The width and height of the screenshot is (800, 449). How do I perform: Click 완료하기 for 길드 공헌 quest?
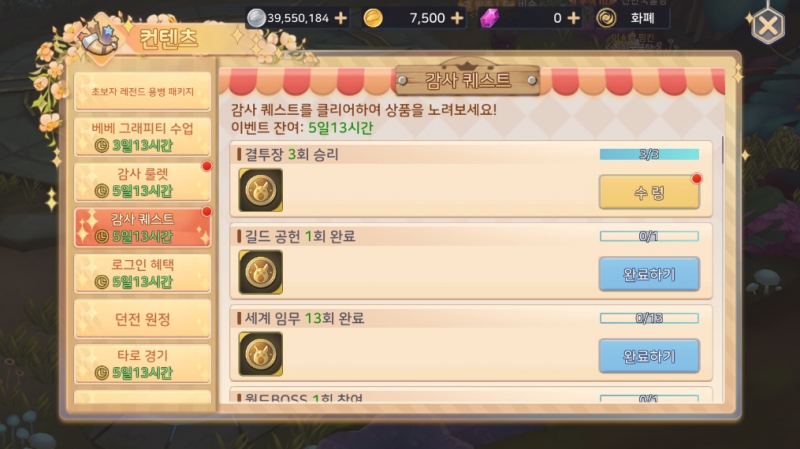(x=649, y=274)
